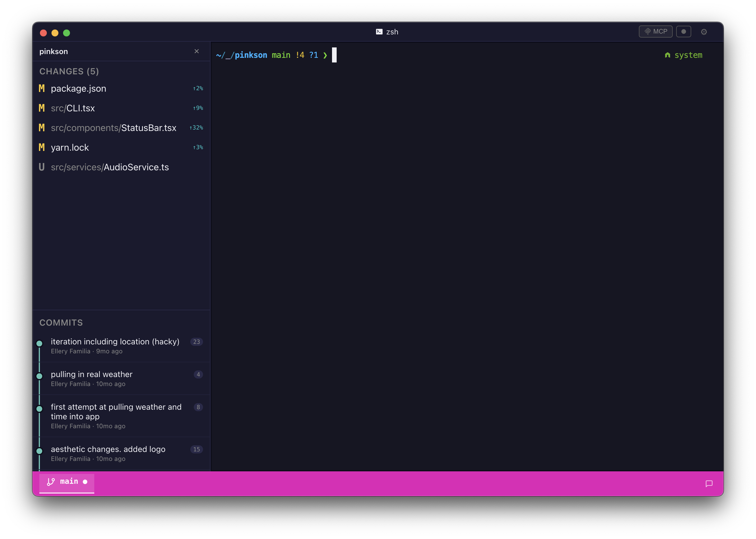Select yarn.lock in the changes list

pyautogui.click(x=70, y=147)
